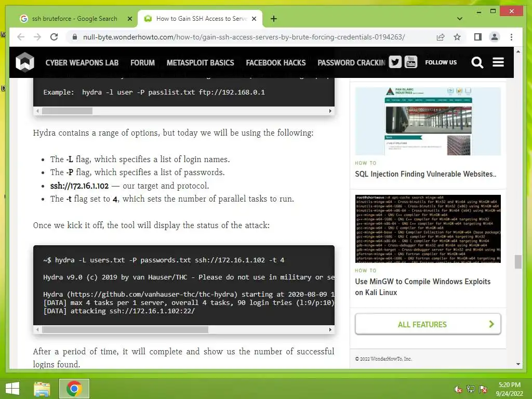Viewport: 532px width, 399px height.
Task: Click right arrow of hydra output scrollbar
Action: [x=330, y=330]
